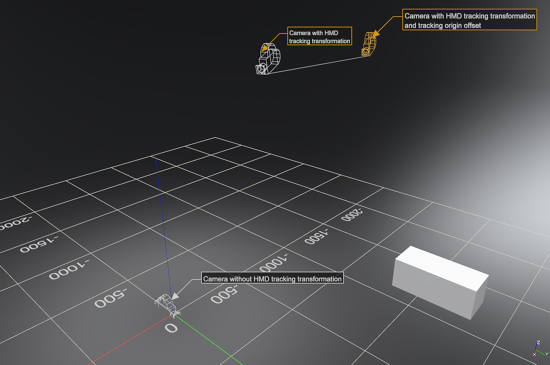This screenshot has height=365, width=550.
Task: Click the 'Camera without HMD tracking transformation' label
Action: pyautogui.click(x=272, y=279)
